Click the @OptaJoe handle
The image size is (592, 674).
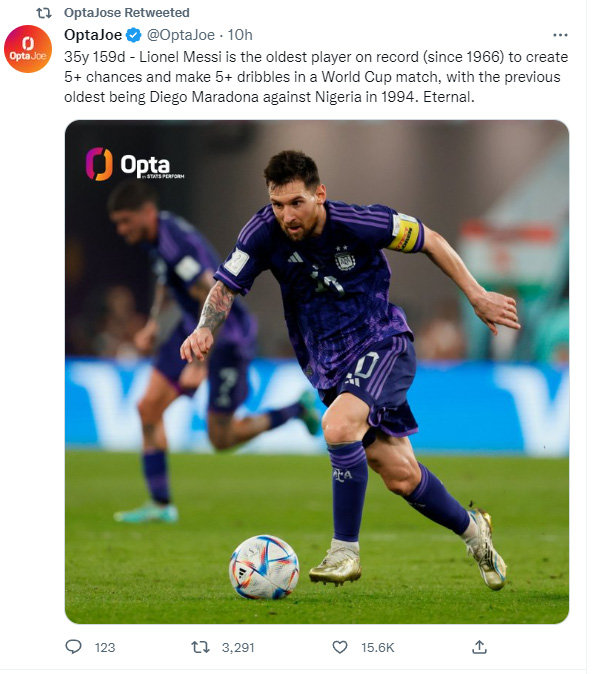[x=181, y=35]
